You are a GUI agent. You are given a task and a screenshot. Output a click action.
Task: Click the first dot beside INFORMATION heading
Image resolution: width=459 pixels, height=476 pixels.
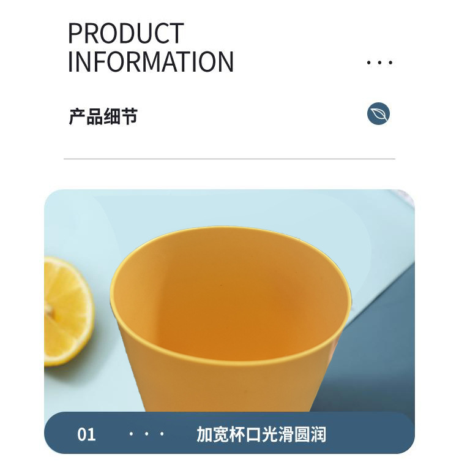pyautogui.click(x=368, y=62)
